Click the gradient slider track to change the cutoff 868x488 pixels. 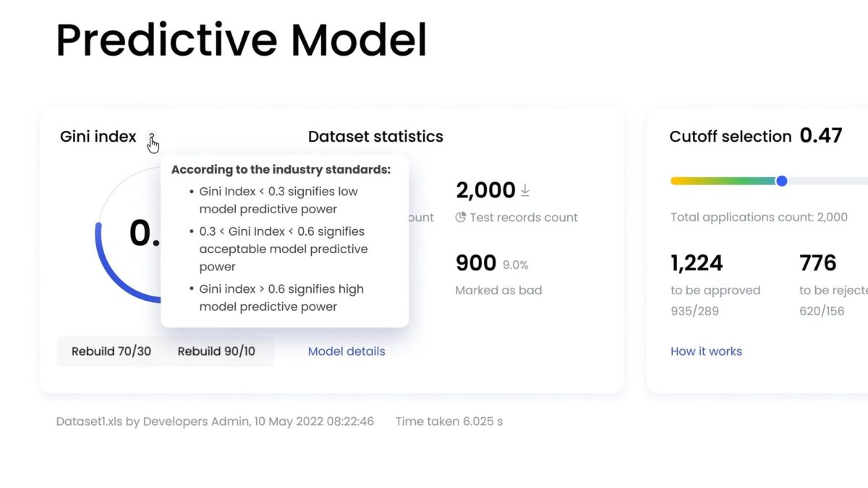[723, 181]
